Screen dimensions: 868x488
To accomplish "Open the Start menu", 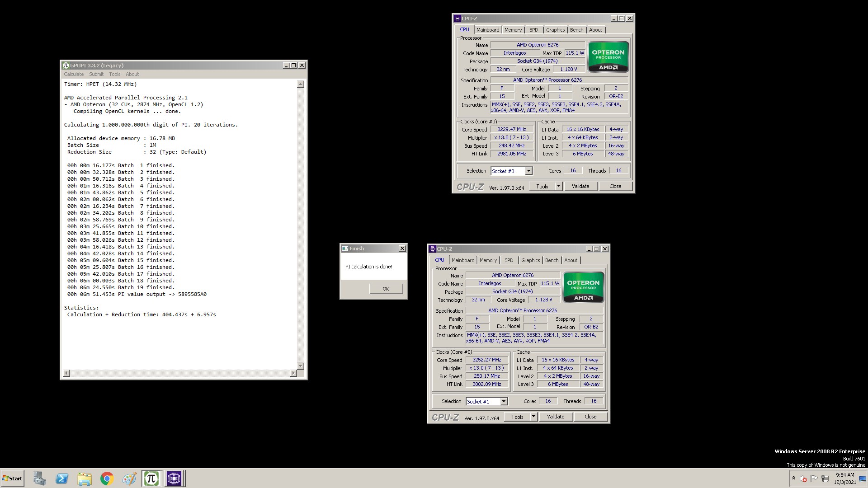I will click(x=12, y=479).
